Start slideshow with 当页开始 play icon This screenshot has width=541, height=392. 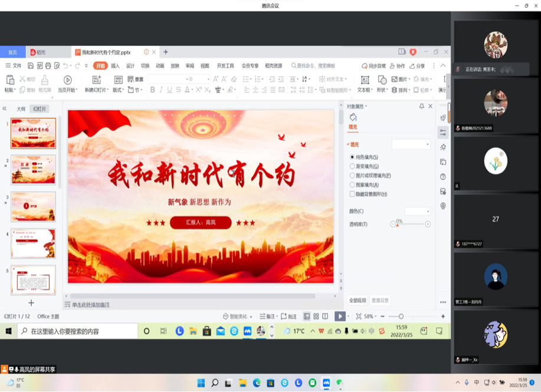[x=67, y=80]
